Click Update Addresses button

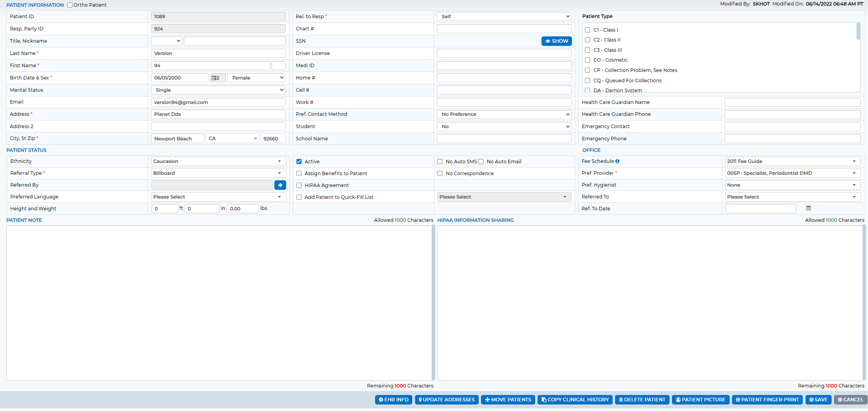coord(447,400)
